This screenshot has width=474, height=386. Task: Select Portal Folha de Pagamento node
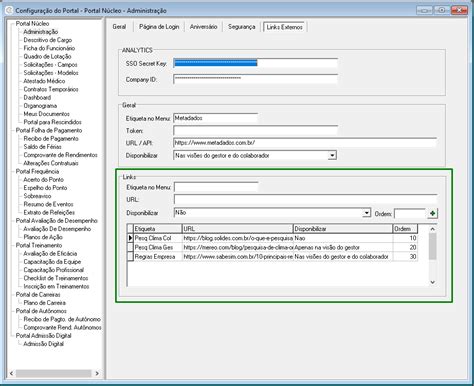49,130
